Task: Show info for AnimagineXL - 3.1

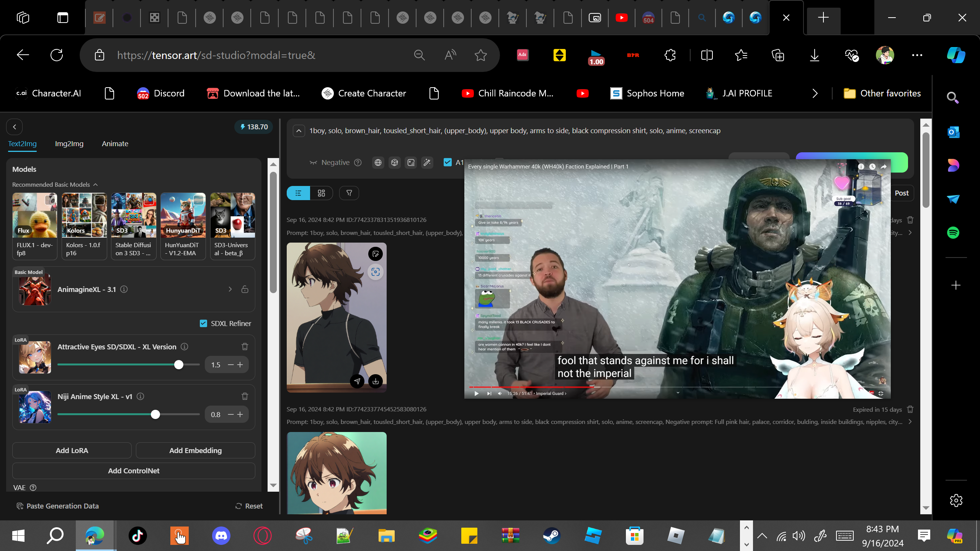Action: tap(124, 289)
